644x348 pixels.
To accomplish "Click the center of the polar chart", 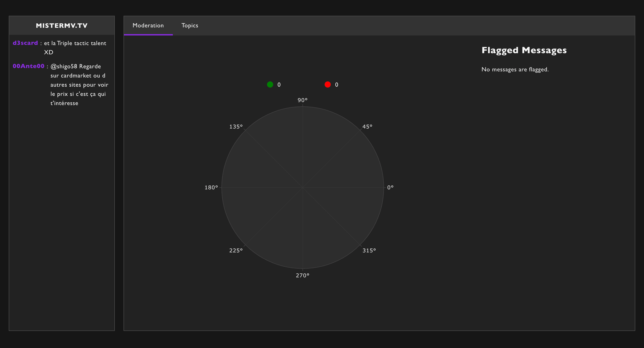I will coord(303,188).
